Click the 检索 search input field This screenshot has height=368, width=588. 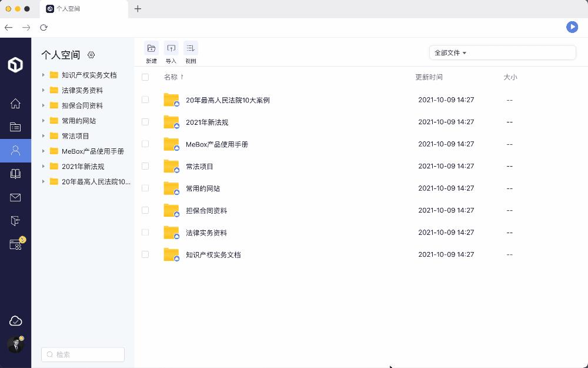pyautogui.click(x=82, y=354)
